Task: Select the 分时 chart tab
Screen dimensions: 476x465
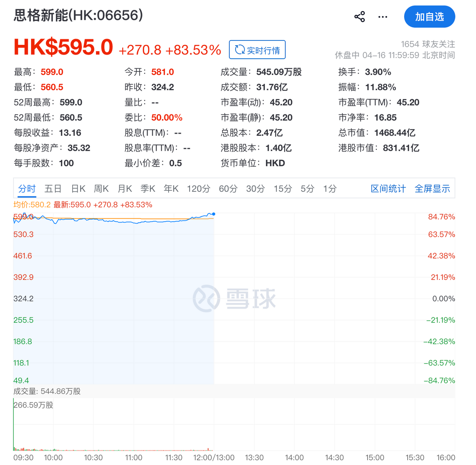Action: click(x=27, y=188)
